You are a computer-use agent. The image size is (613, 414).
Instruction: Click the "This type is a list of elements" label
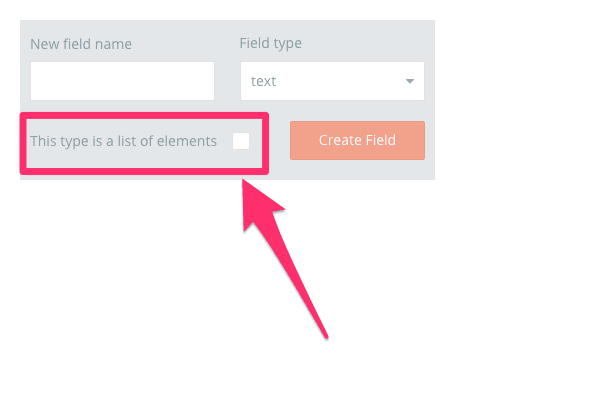123,141
